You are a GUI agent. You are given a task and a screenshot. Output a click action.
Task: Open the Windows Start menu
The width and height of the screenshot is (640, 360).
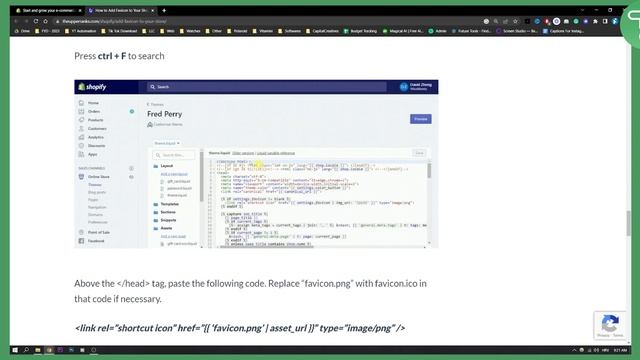(15, 350)
